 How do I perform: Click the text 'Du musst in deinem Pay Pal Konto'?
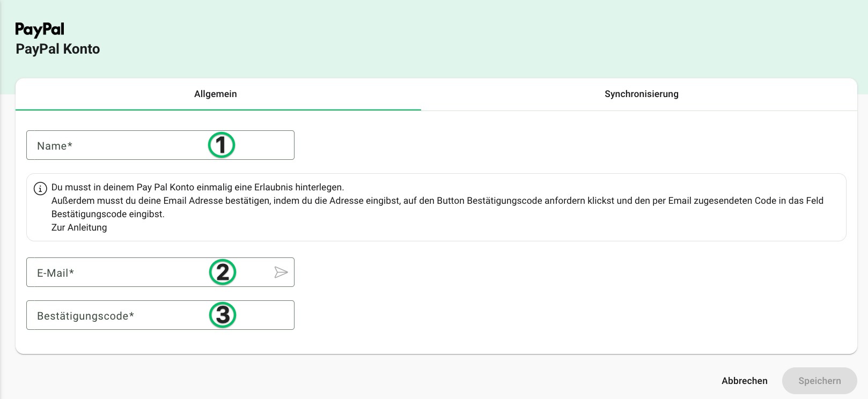[123, 188]
